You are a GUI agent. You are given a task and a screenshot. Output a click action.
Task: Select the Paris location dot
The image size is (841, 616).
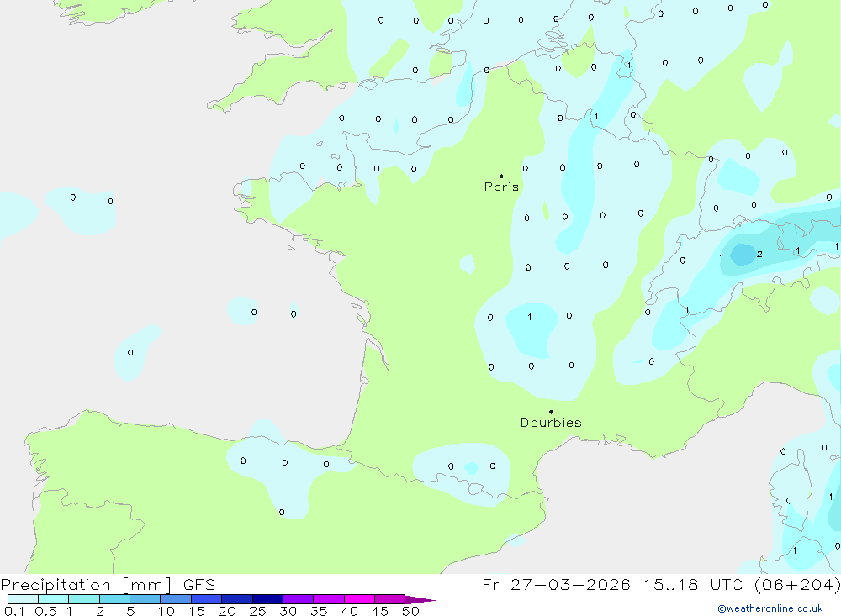501,176
